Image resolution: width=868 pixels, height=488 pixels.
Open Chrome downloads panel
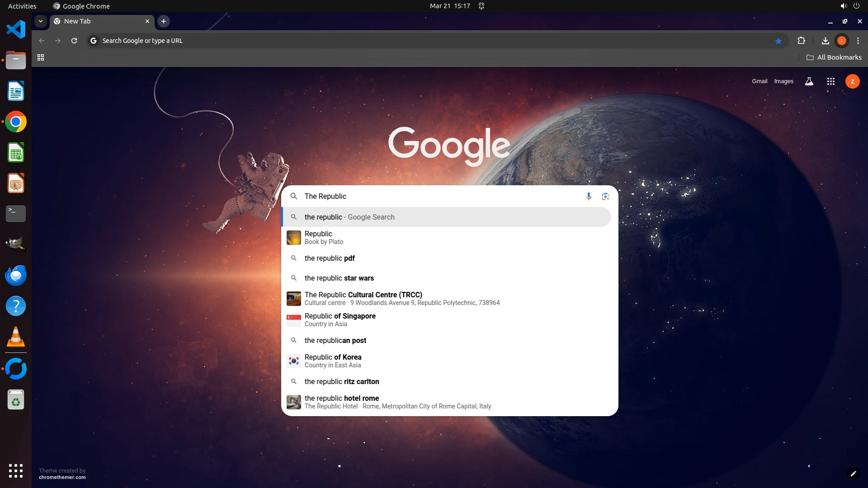[825, 41]
